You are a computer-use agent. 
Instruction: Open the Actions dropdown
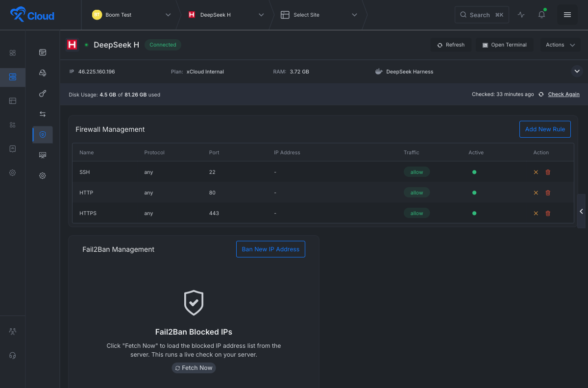pos(560,45)
